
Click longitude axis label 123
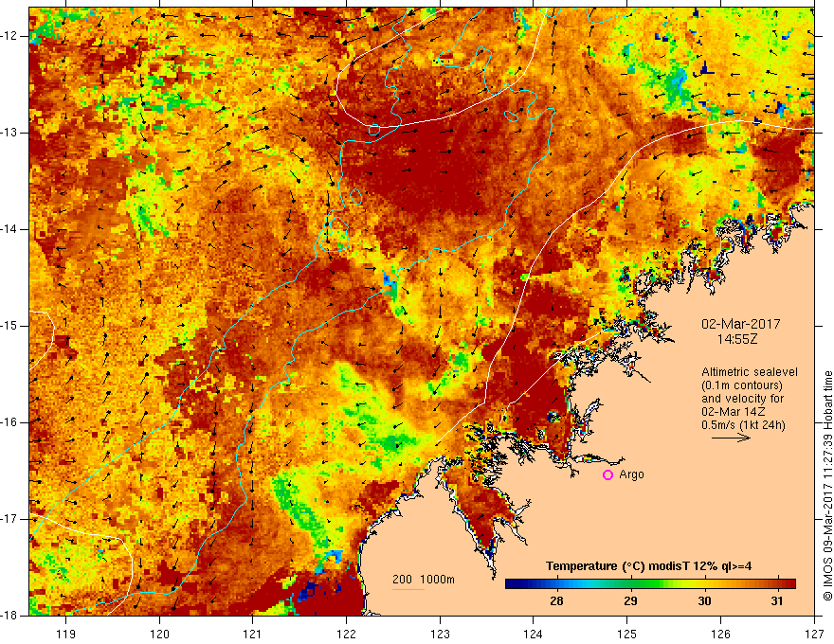pyautogui.click(x=440, y=634)
